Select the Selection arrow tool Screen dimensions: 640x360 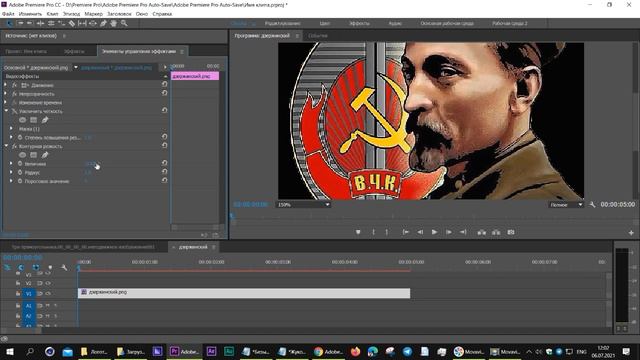point(9,23)
